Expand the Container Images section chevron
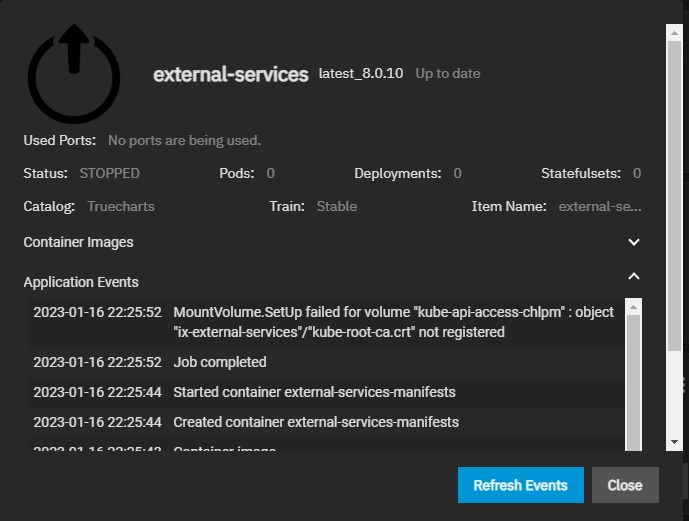Viewport: 689px width, 521px height. [x=633, y=242]
